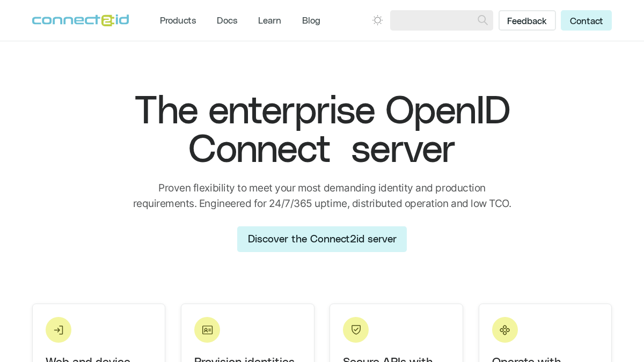The height and width of the screenshot is (362, 644).
Task: Click the search magnifier icon
Action: pyautogui.click(x=482, y=20)
